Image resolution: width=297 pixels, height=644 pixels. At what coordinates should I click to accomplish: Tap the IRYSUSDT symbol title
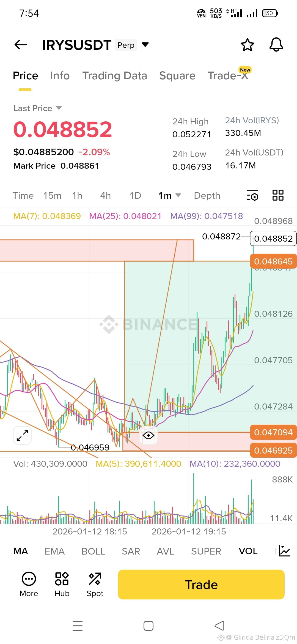(x=77, y=45)
